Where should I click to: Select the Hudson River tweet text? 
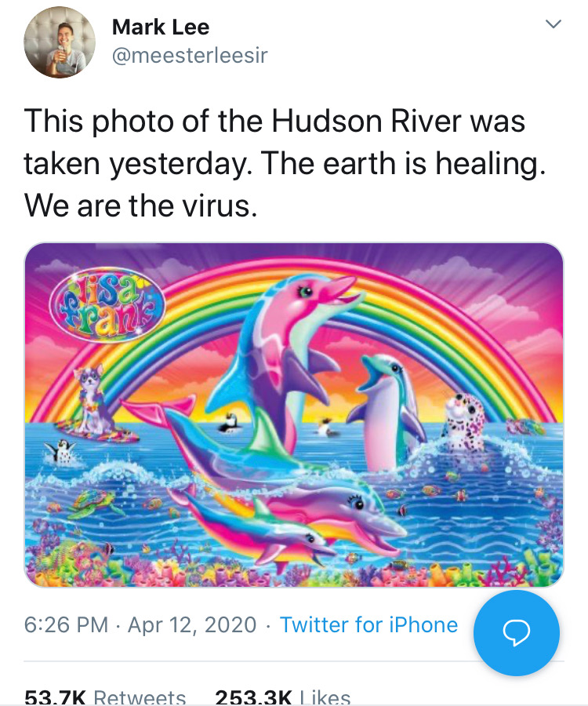click(285, 163)
